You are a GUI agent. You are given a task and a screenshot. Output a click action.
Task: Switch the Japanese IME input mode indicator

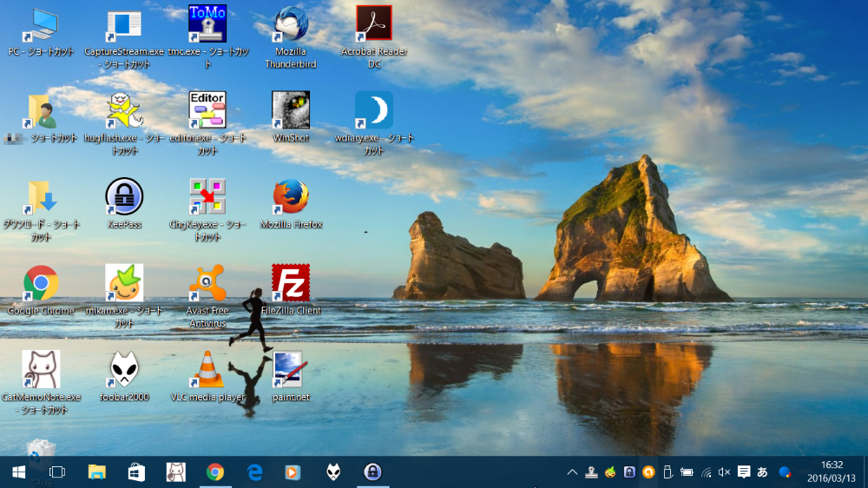[763, 472]
